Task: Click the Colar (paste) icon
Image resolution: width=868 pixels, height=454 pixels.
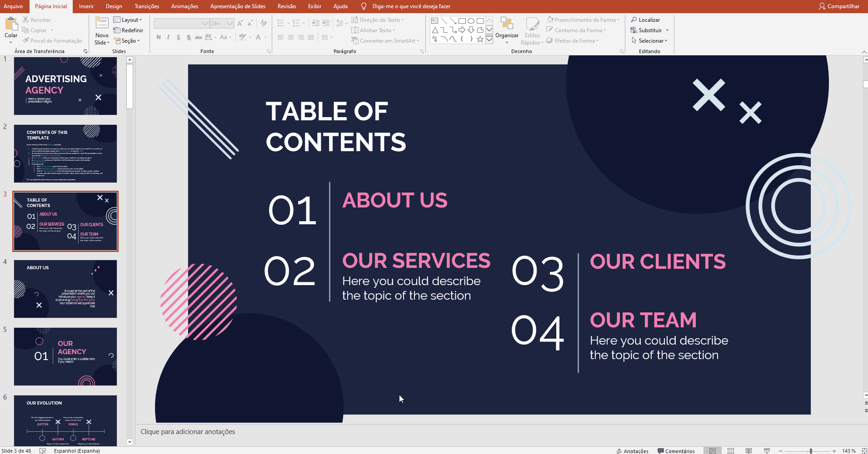Action: pos(11,23)
